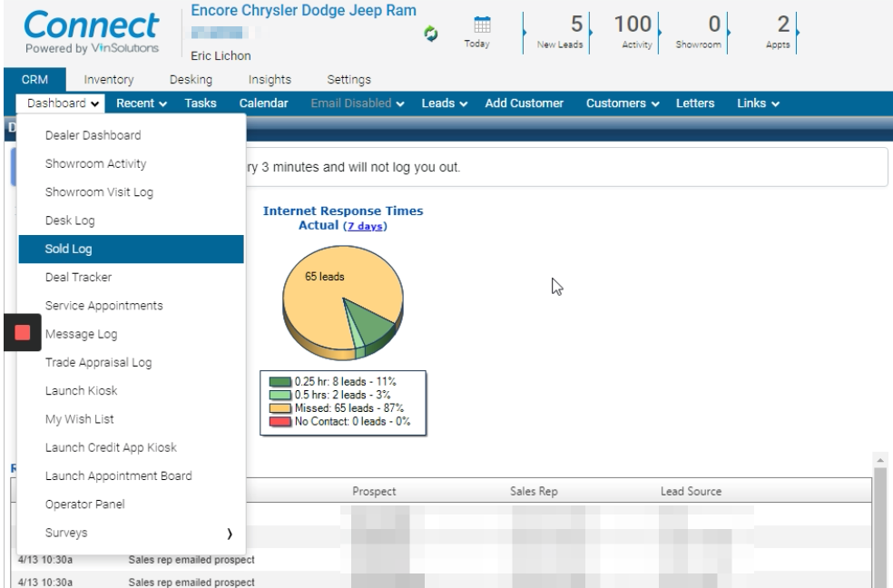Click the 7 days link
This screenshot has width=893, height=588.
click(x=365, y=226)
